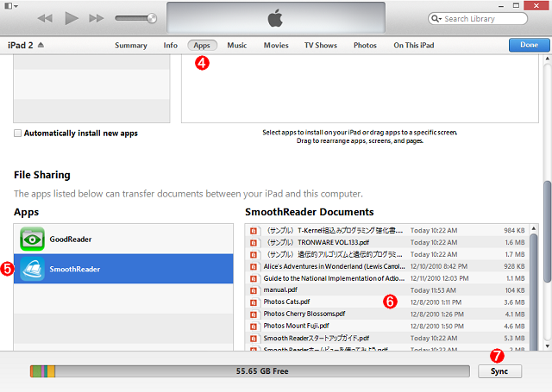Click the documents list scrollbar thumb
Image resolution: width=552 pixels, height=392 pixels.
(x=534, y=292)
